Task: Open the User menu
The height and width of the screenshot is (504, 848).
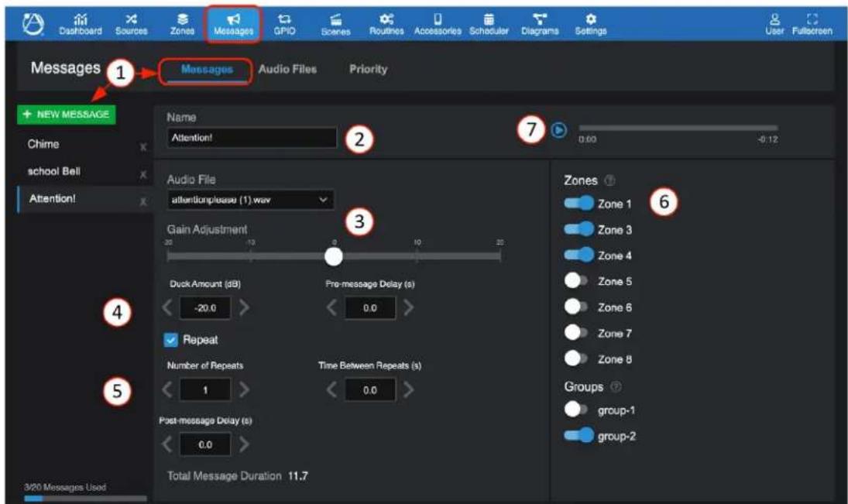Action: (x=774, y=25)
